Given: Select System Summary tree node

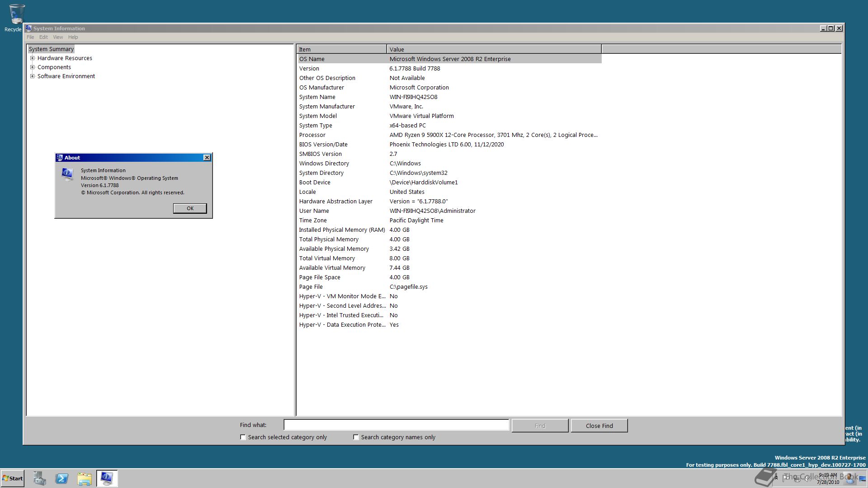Looking at the screenshot, I should 51,49.
